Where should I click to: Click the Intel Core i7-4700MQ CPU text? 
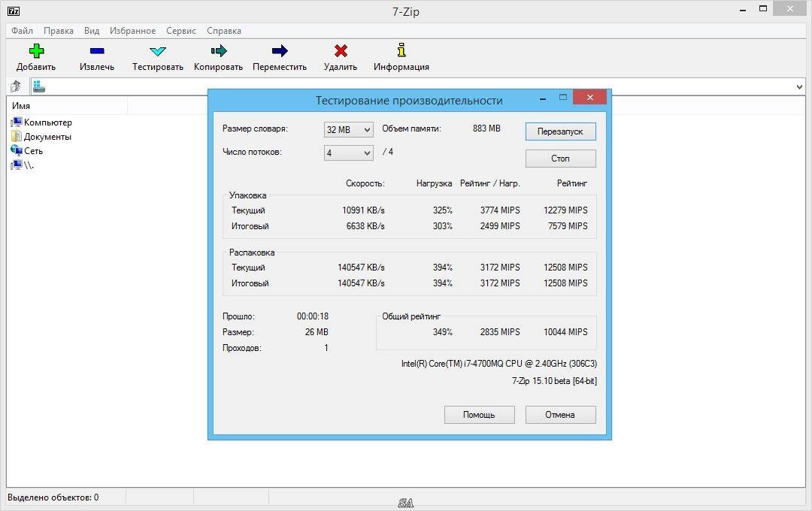tap(499, 364)
